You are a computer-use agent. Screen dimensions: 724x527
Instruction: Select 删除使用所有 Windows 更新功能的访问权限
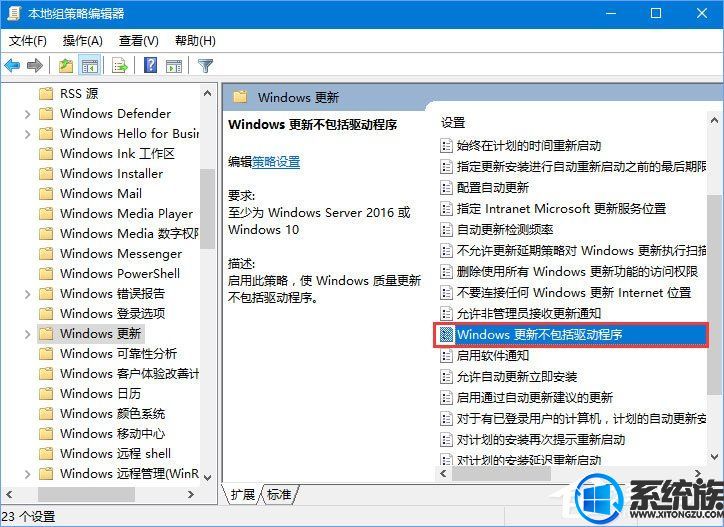[x=577, y=272]
